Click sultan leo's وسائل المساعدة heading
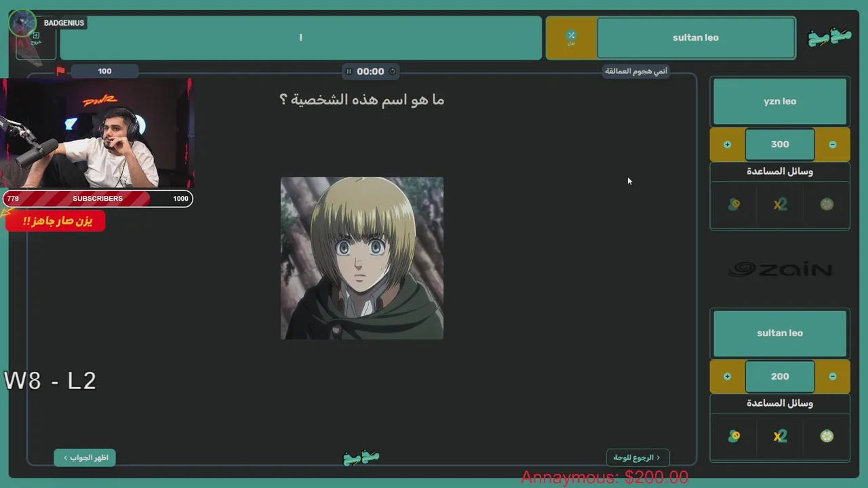The height and width of the screenshot is (488, 868). coord(780,403)
